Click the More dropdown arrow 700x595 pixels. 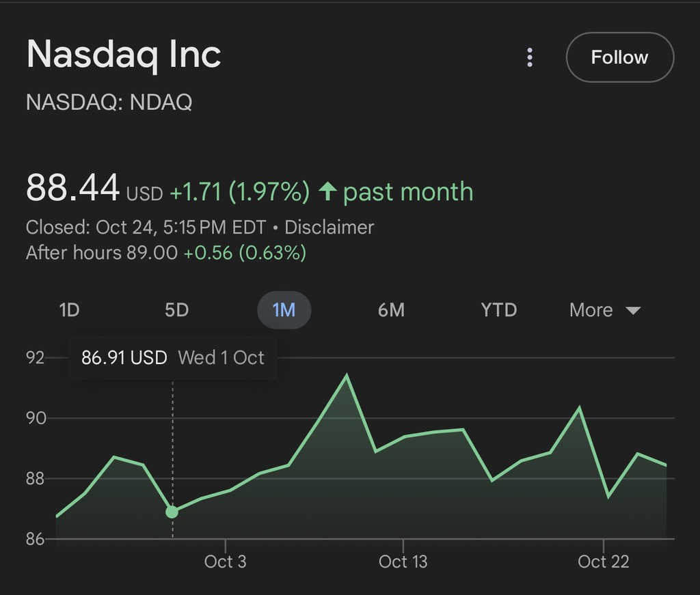click(633, 311)
